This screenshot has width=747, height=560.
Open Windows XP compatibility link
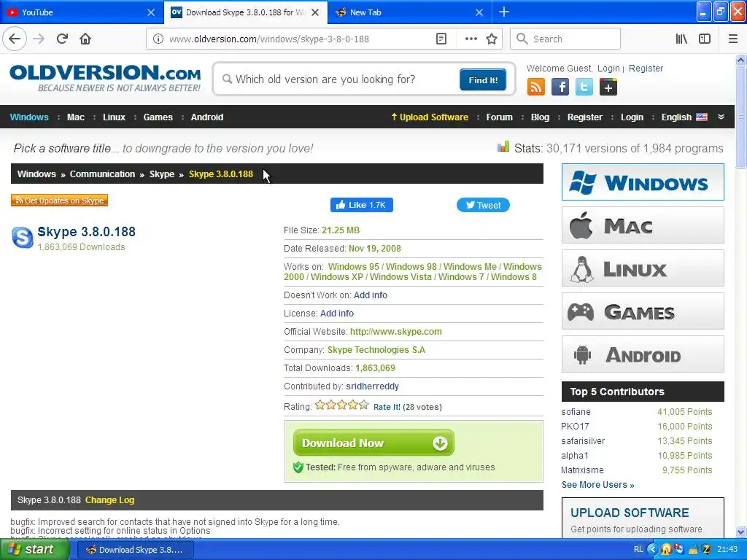[337, 276]
